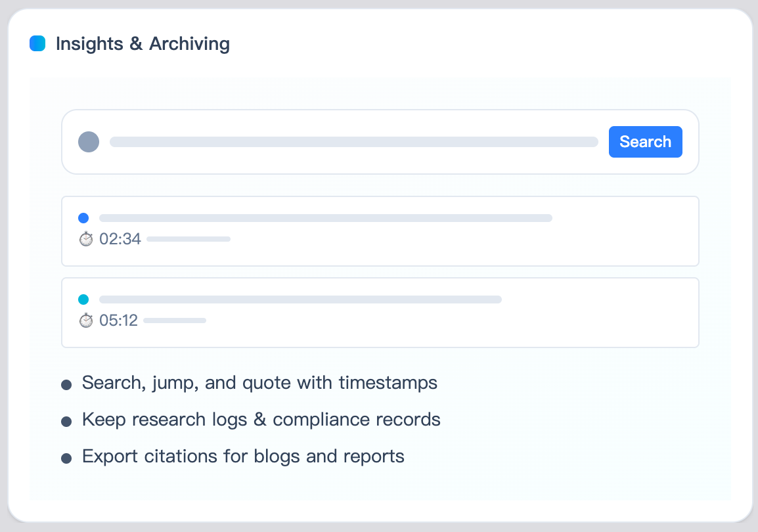Click "Export citations for blogs and reports" text
The width and height of the screenshot is (758, 532).
click(x=243, y=456)
